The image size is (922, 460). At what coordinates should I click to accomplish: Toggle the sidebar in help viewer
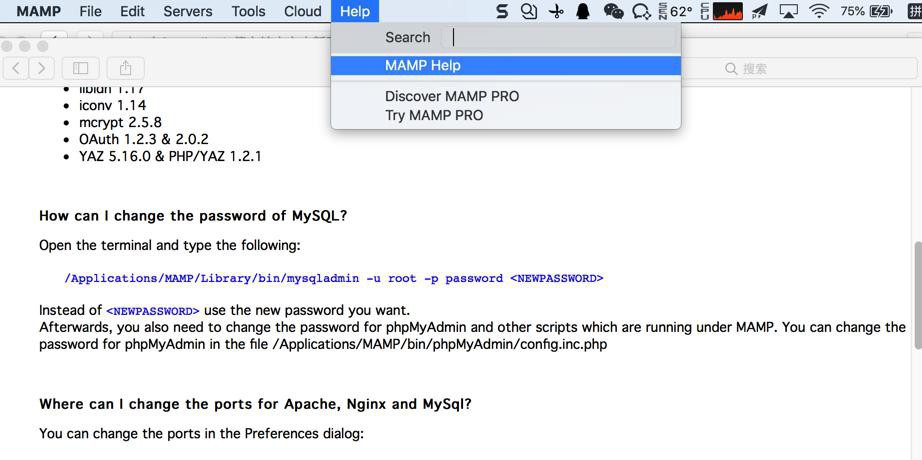tap(81, 68)
